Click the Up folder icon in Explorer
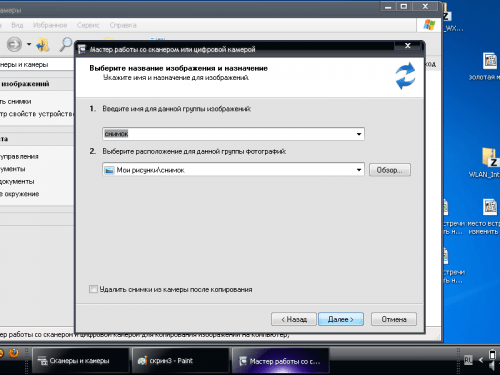Image resolution: width=500 pixels, height=375 pixels. coord(43,45)
